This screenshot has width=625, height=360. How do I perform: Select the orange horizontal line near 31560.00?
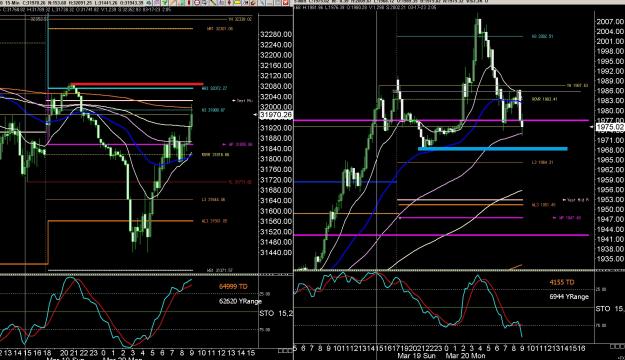(120, 221)
